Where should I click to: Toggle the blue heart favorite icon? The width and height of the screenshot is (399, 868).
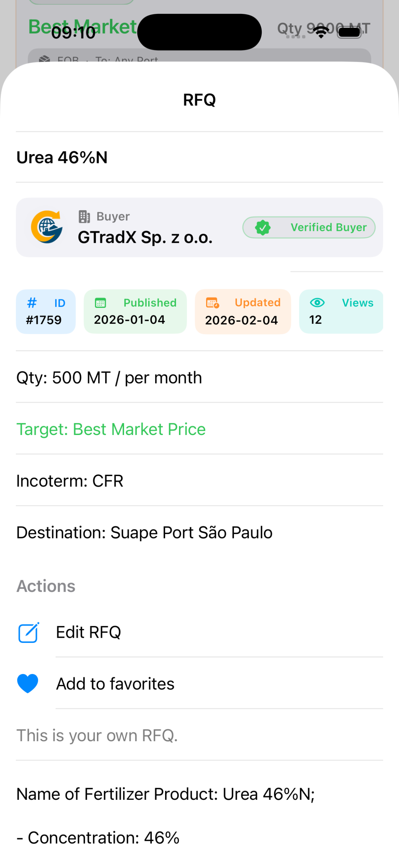(28, 684)
